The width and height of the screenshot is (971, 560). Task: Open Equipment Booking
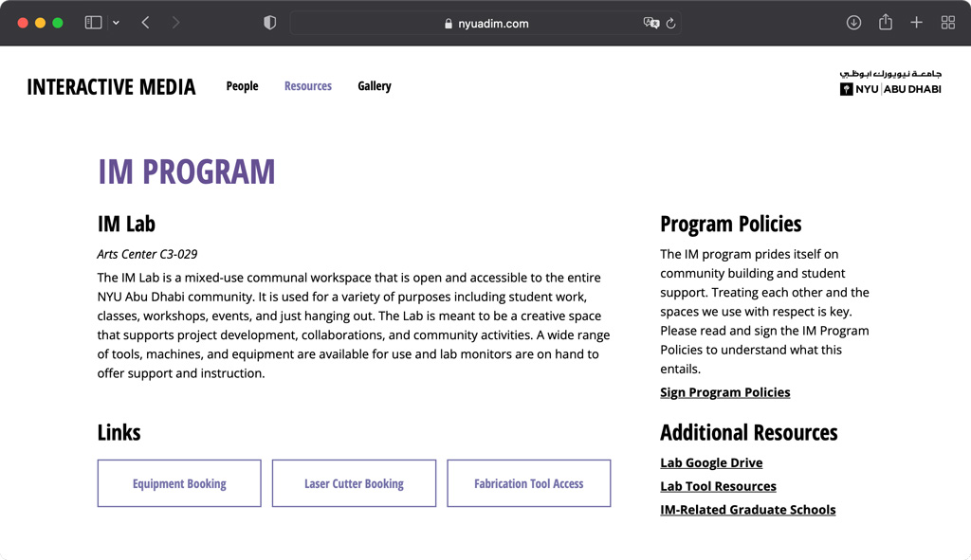[178, 483]
